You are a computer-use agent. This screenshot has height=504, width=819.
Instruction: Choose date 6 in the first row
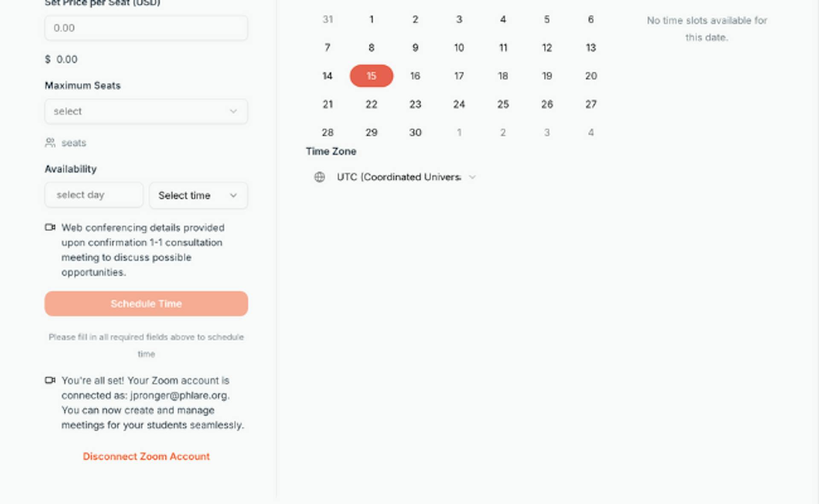point(590,20)
